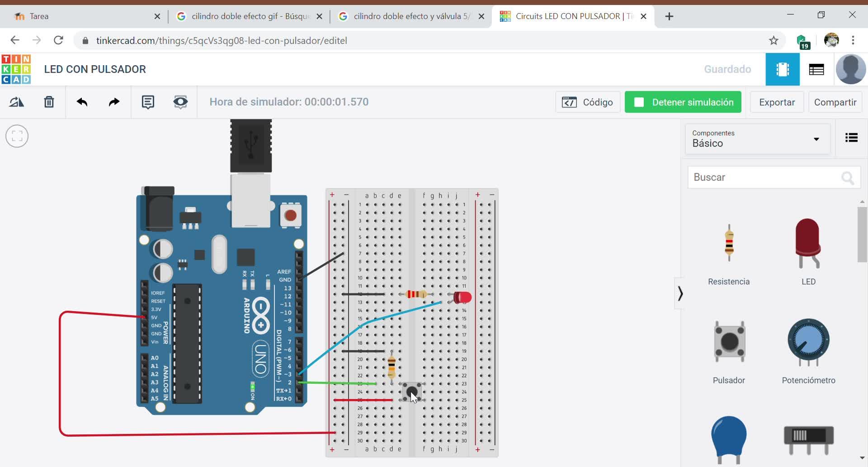Viewport: 868px width, 467px height.
Task: Open the Chrome profile icon
Action: coord(831,40)
